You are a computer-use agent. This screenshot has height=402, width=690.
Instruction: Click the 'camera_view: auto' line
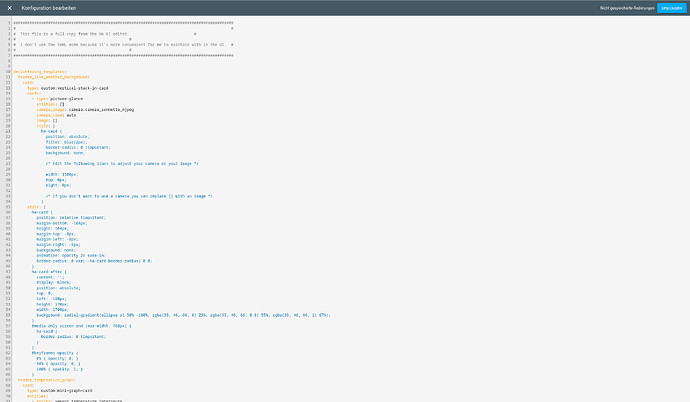56,115
